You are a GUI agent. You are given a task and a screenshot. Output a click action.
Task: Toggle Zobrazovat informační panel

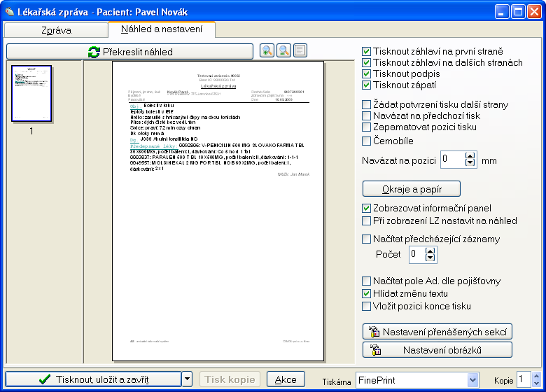click(366, 208)
